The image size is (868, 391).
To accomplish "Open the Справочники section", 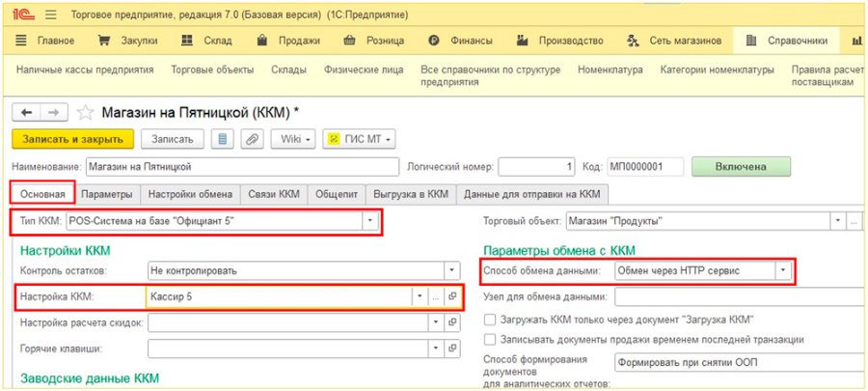I will click(x=787, y=41).
